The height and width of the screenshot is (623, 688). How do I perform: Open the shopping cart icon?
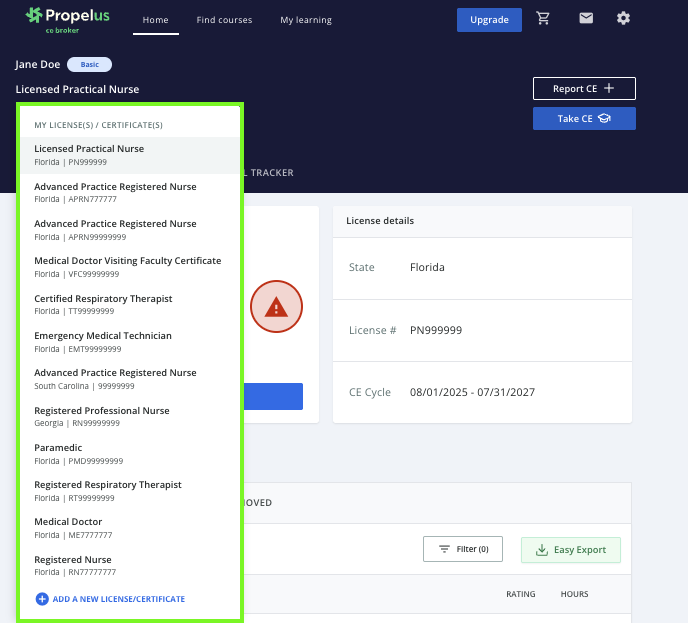click(x=543, y=19)
